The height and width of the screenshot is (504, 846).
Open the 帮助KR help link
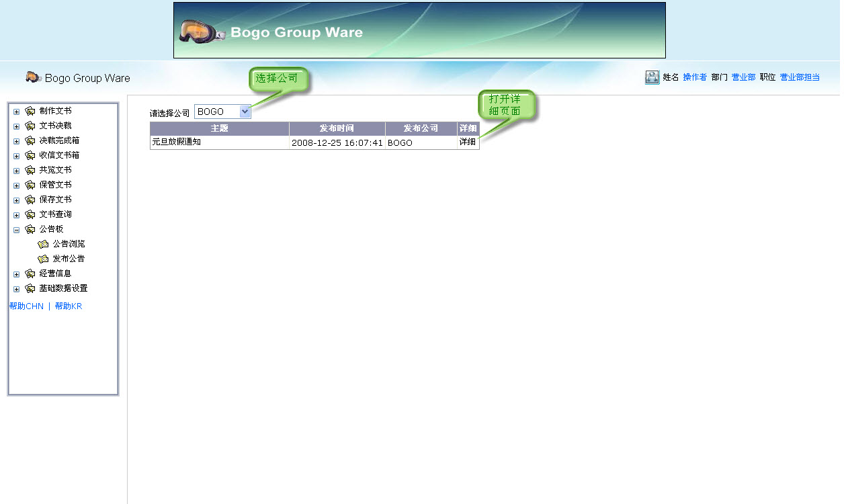click(x=68, y=306)
